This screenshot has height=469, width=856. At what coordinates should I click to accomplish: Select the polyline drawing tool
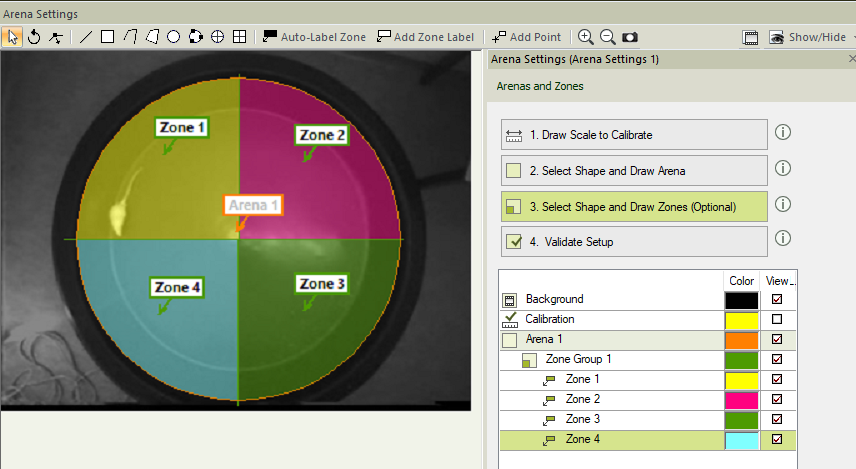point(130,37)
